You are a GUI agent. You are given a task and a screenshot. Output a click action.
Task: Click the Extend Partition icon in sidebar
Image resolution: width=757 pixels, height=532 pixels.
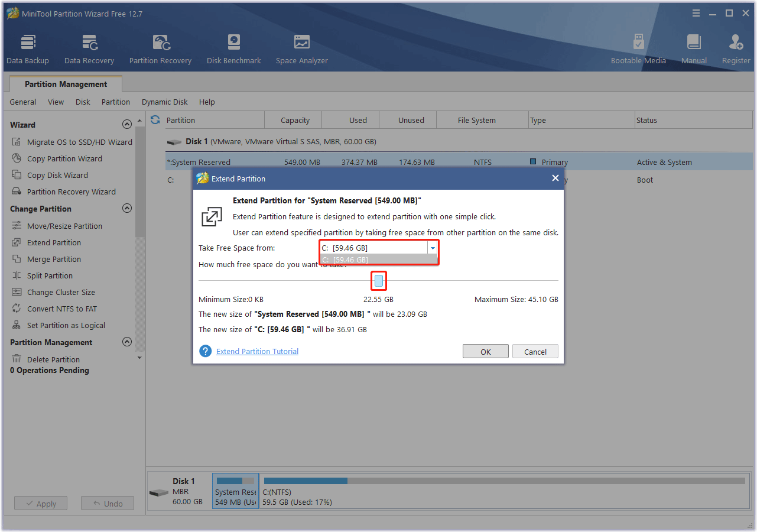(17, 242)
